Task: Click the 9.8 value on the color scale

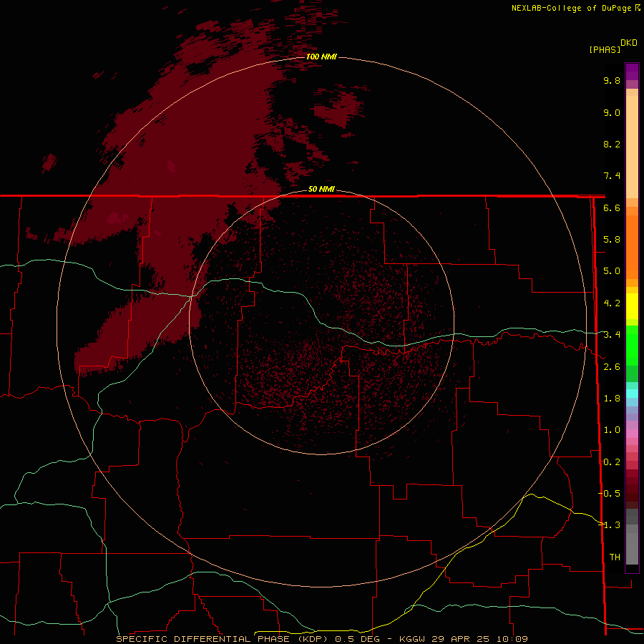Action: (x=612, y=80)
